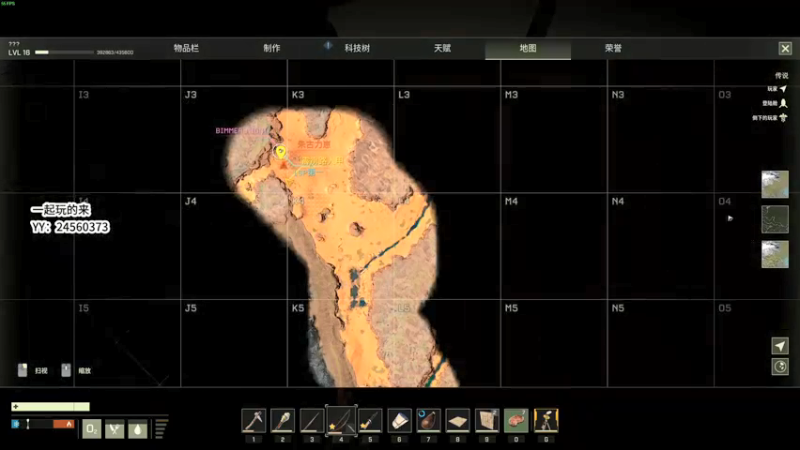
Task: Open the 物品栏 inventory tab
Action: click(x=186, y=48)
